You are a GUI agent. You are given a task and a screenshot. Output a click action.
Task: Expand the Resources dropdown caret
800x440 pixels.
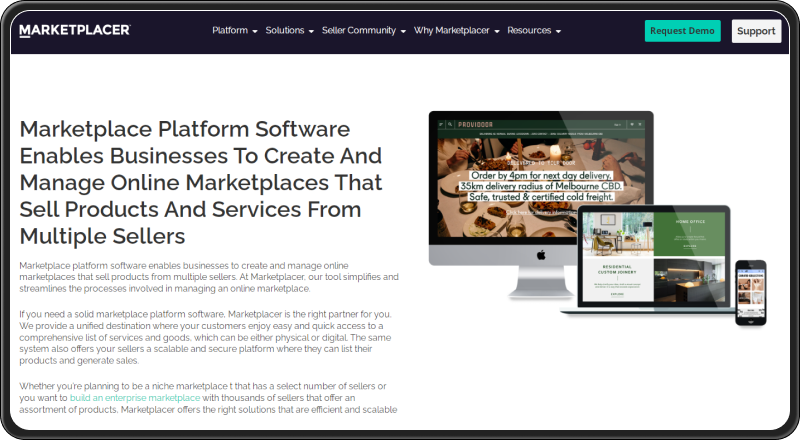click(558, 32)
